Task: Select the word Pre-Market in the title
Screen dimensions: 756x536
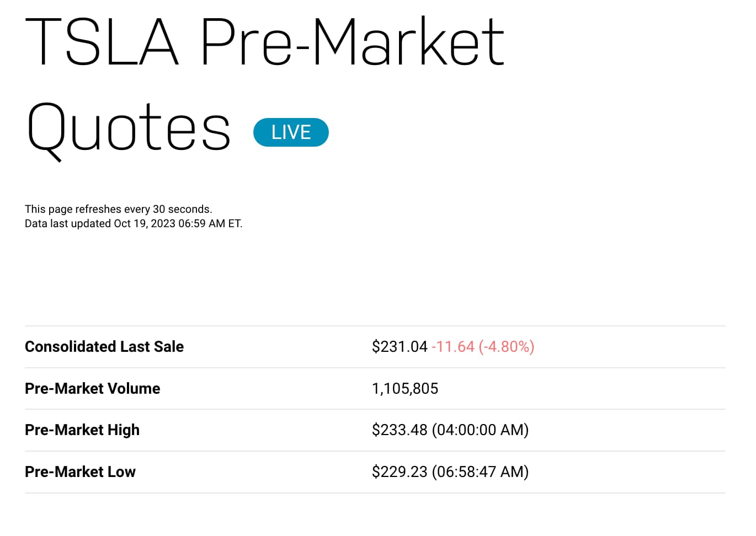Action: [x=352, y=42]
